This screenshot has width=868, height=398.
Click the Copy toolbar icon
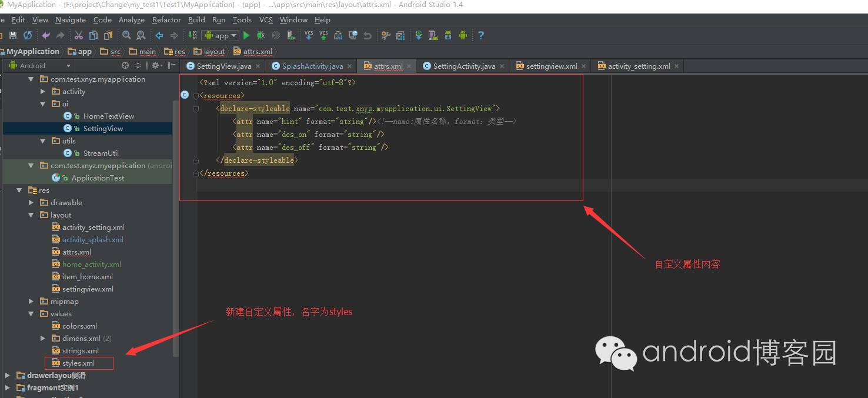pyautogui.click(x=94, y=35)
